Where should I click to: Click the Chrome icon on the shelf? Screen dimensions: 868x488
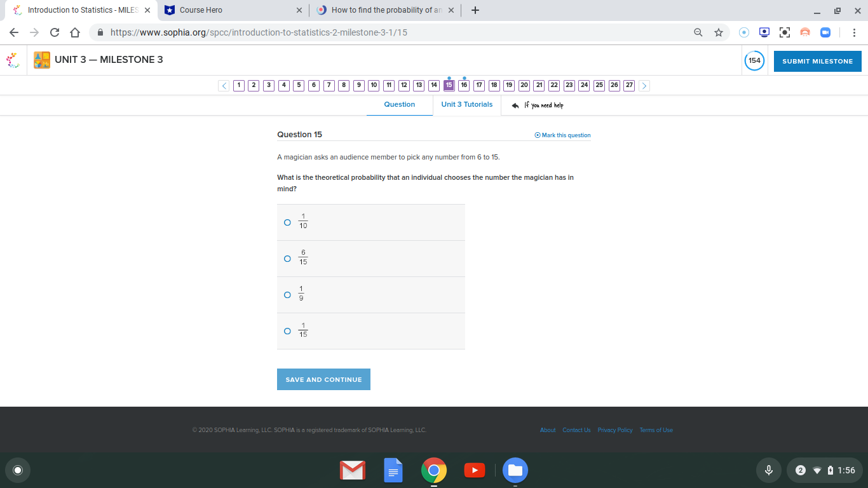[434, 470]
